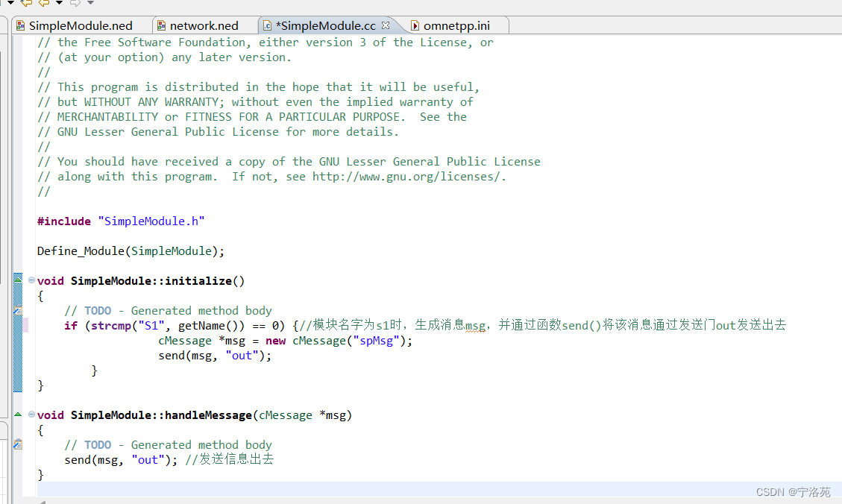Open the Forward button history dropdown
The image size is (842, 504).
point(89,3)
